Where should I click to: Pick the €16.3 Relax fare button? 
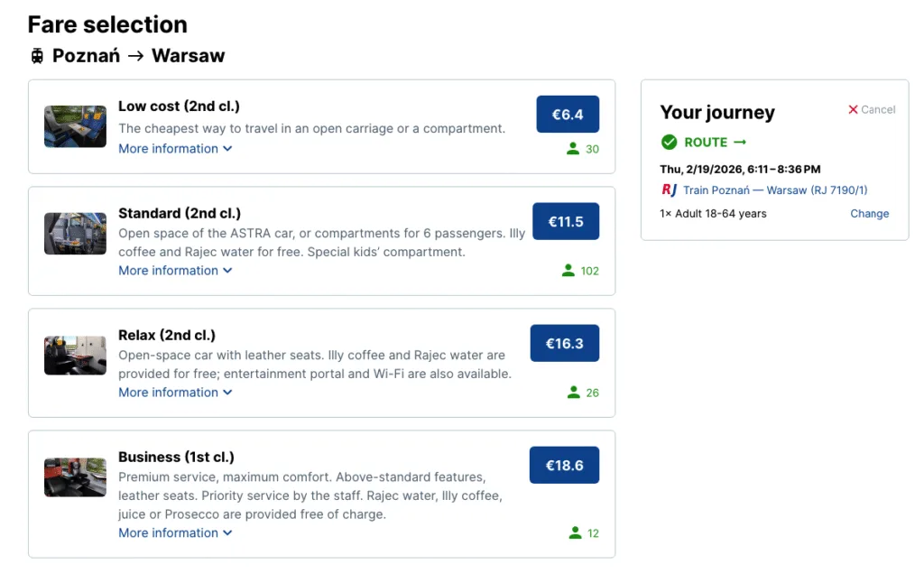pos(564,343)
